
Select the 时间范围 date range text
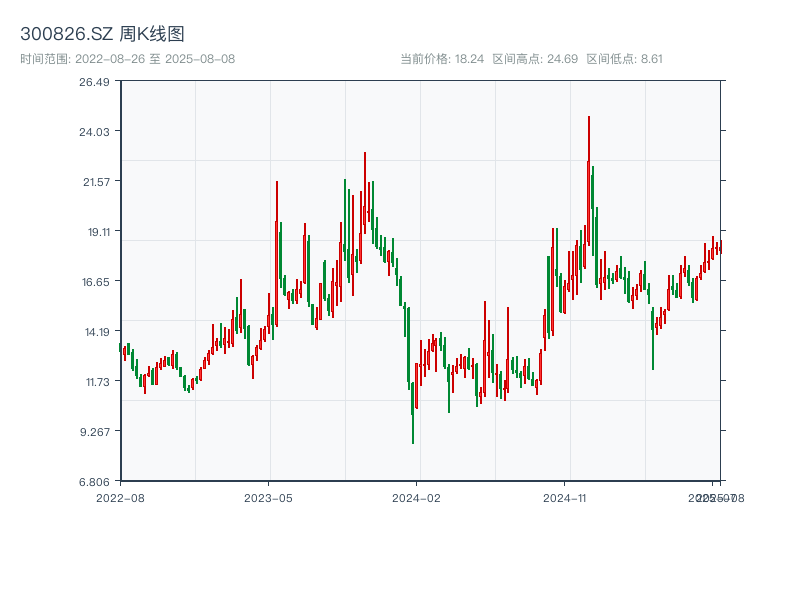pyautogui.click(x=127, y=59)
